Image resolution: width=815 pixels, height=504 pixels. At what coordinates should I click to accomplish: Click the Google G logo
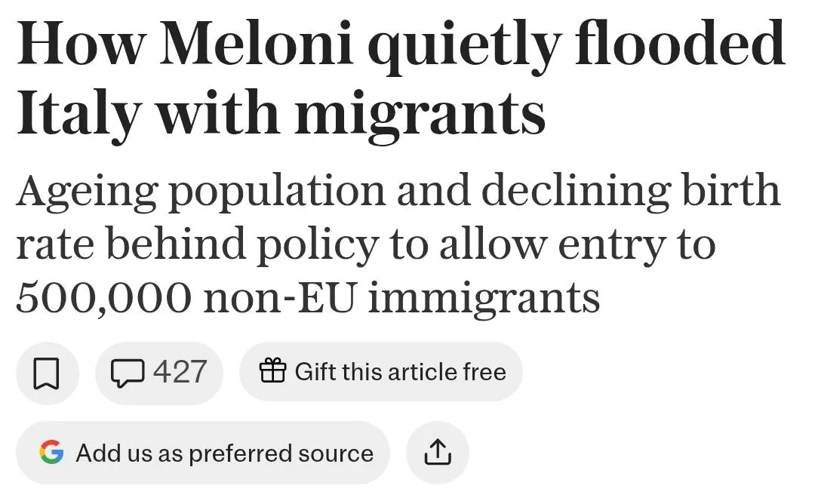coord(51,453)
